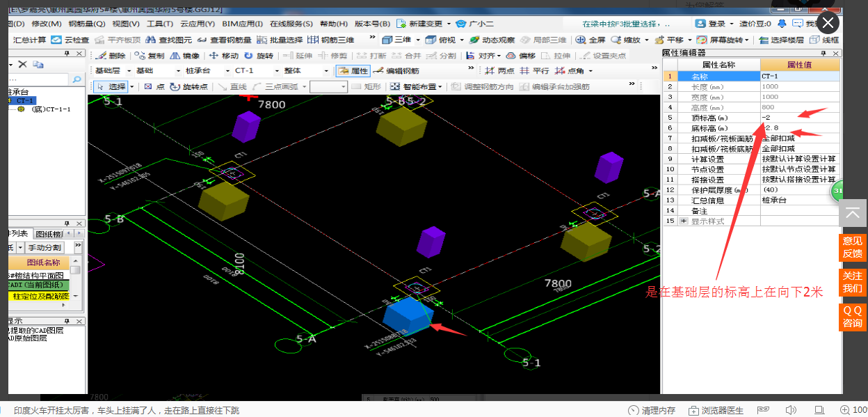Click the 复制 copy tool
The height and width of the screenshot is (417, 868).
(x=150, y=55)
